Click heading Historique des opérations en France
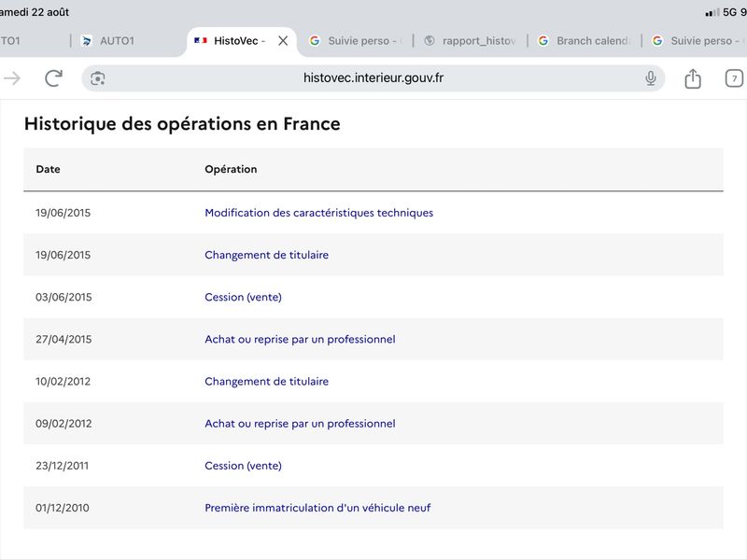 [x=182, y=124]
